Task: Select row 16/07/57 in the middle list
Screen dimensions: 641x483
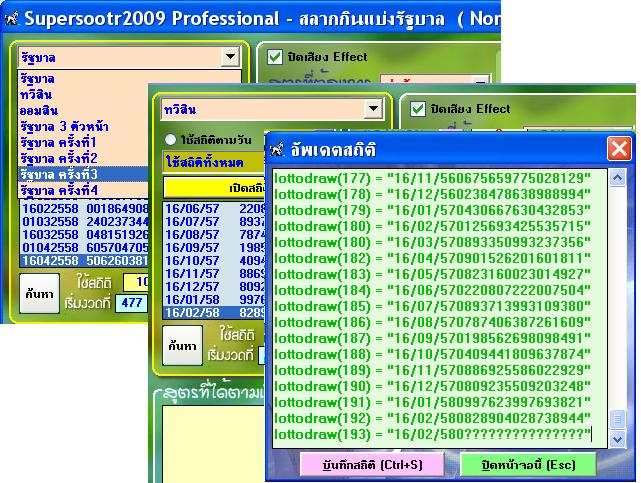Action: (x=214, y=221)
